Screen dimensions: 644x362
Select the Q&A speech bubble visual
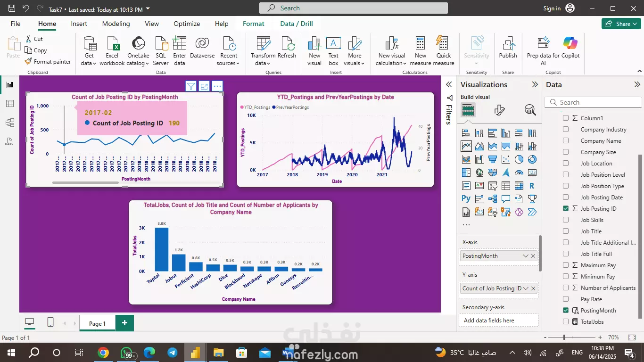click(506, 199)
